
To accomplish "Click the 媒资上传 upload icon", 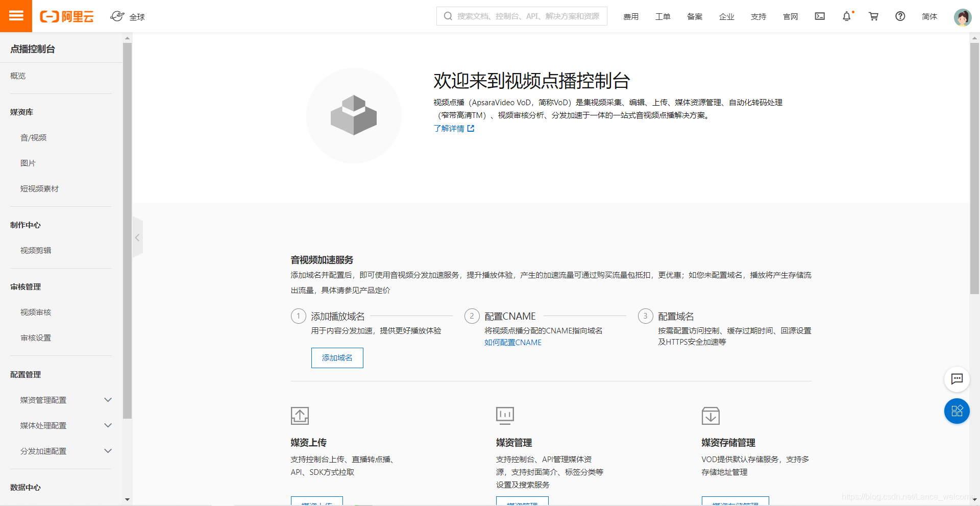I will click(x=300, y=416).
